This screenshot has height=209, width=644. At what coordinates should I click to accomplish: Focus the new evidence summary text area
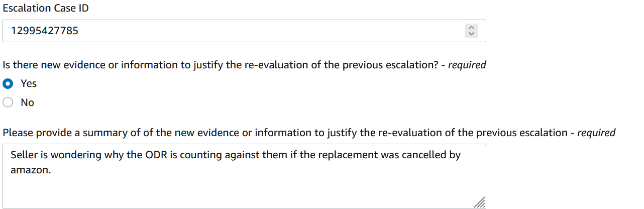point(244,176)
